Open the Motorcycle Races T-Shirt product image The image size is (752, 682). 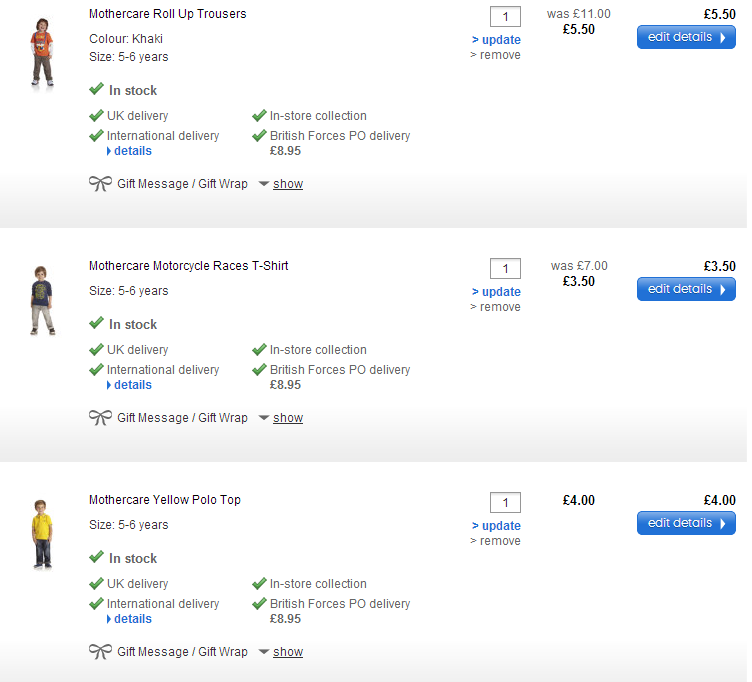[x=41, y=300]
